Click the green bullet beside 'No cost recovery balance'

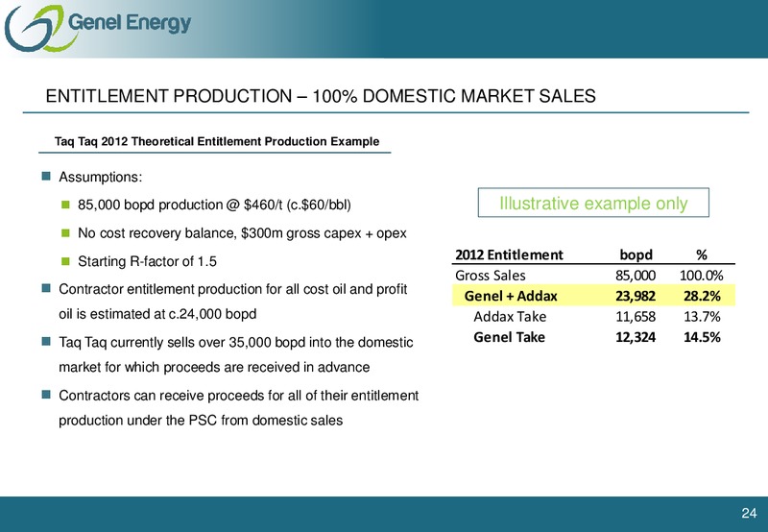[65, 232]
